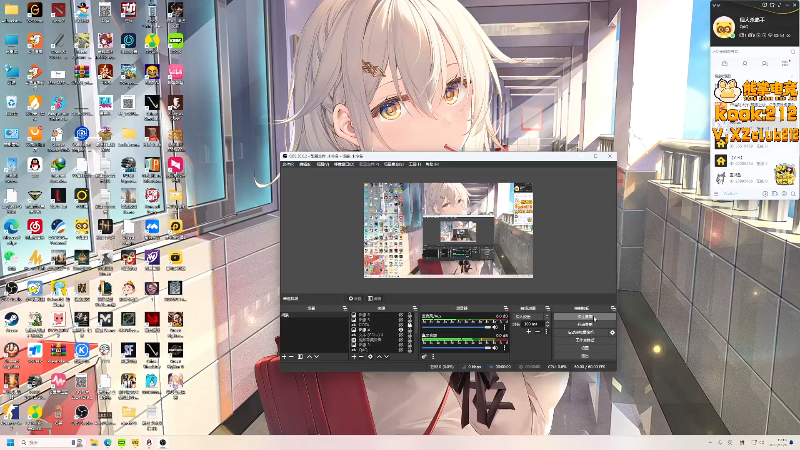Open the View menu in OBS
The height and width of the screenshot is (450, 800).
point(322,164)
